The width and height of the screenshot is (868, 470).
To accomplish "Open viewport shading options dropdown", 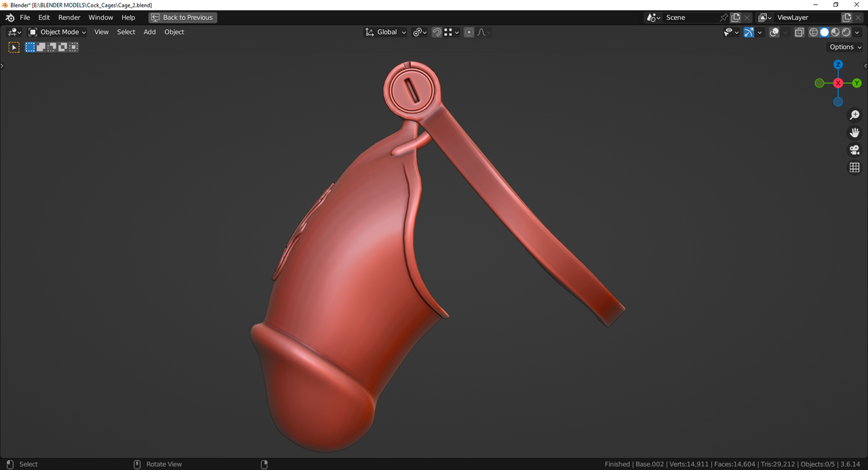I will [857, 32].
